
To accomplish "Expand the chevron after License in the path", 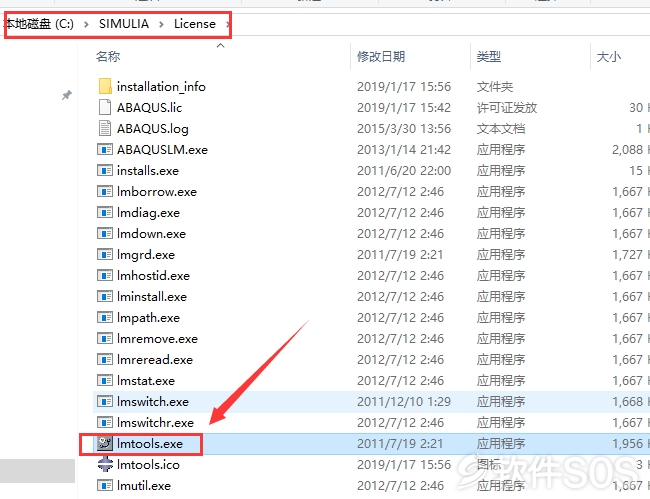I will tap(227, 24).
